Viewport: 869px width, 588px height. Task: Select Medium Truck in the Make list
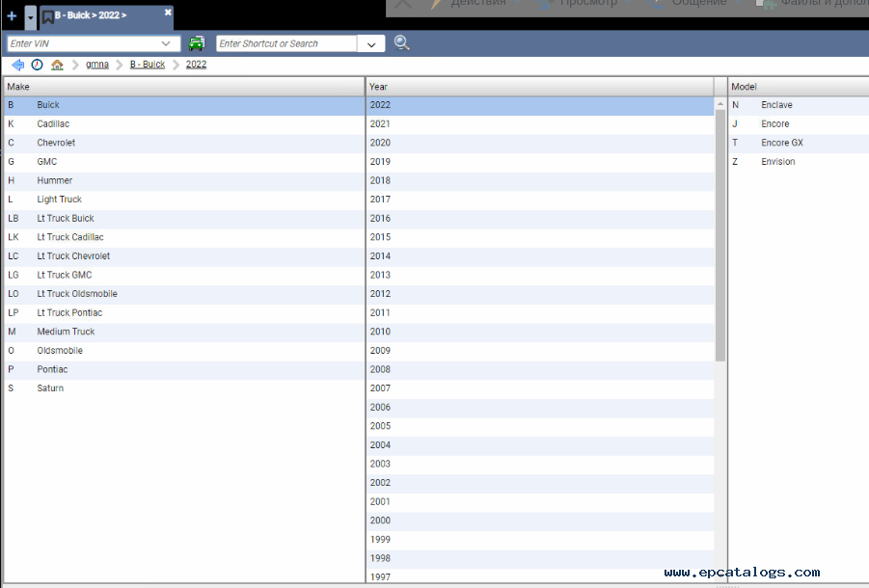coord(184,332)
